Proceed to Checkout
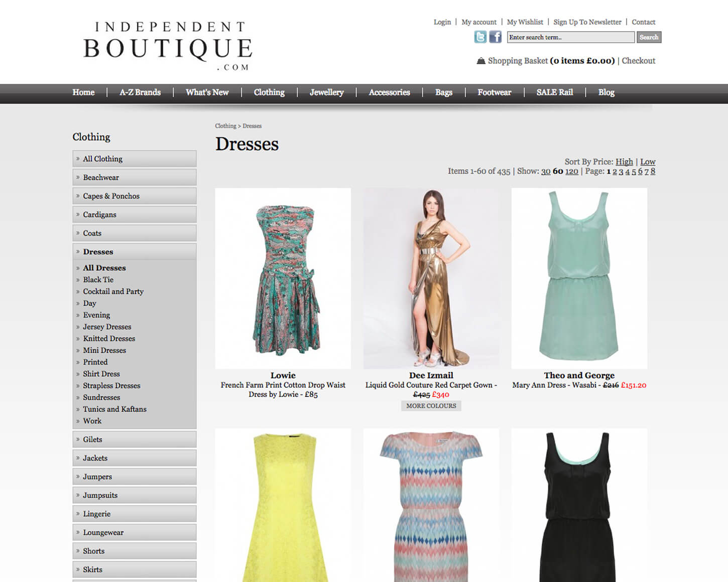The image size is (728, 582). click(x=639, y=61)
